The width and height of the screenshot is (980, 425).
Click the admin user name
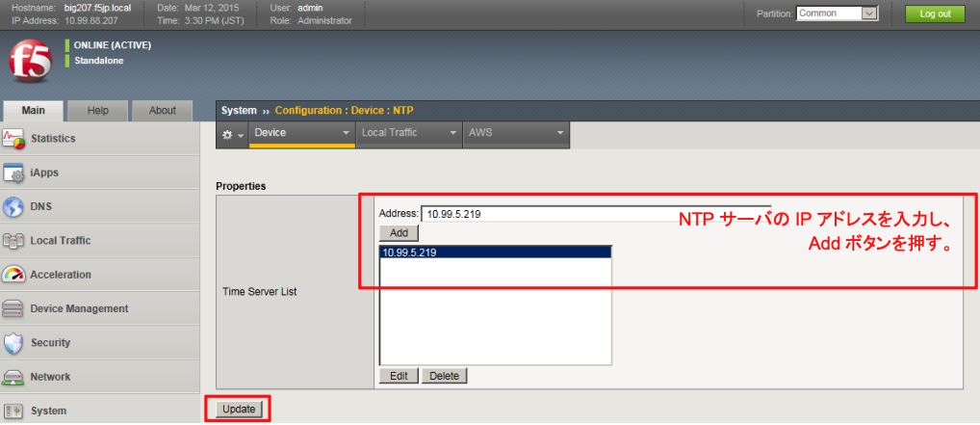click(x=311, y=8)
